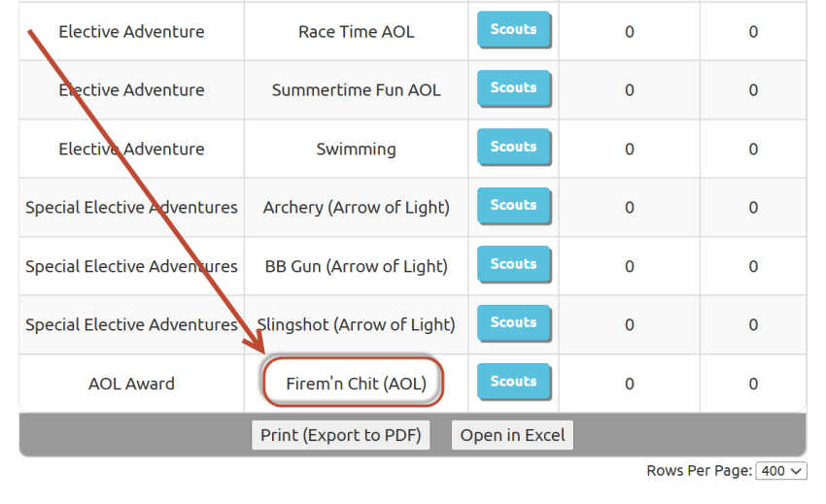Click Open in Excel button
Image resolution: width=826 pixels, height=504 pixels.
point(512,435)
